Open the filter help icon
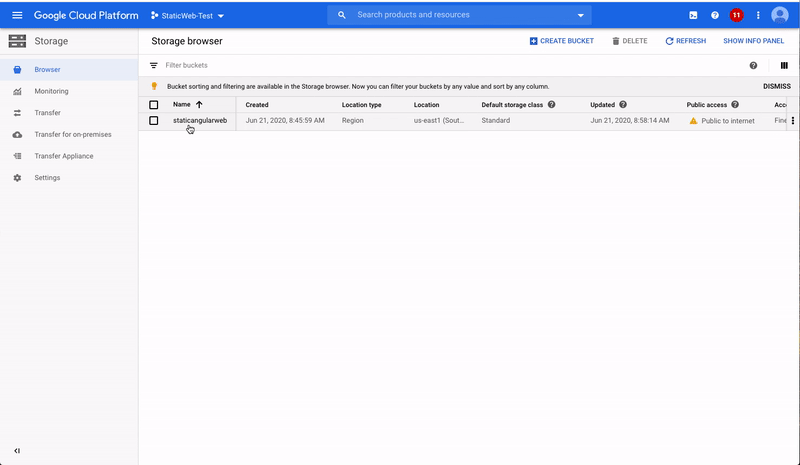The height and width of the screenshot is (465, 800). pyautogui.click(x=753, y=65)
